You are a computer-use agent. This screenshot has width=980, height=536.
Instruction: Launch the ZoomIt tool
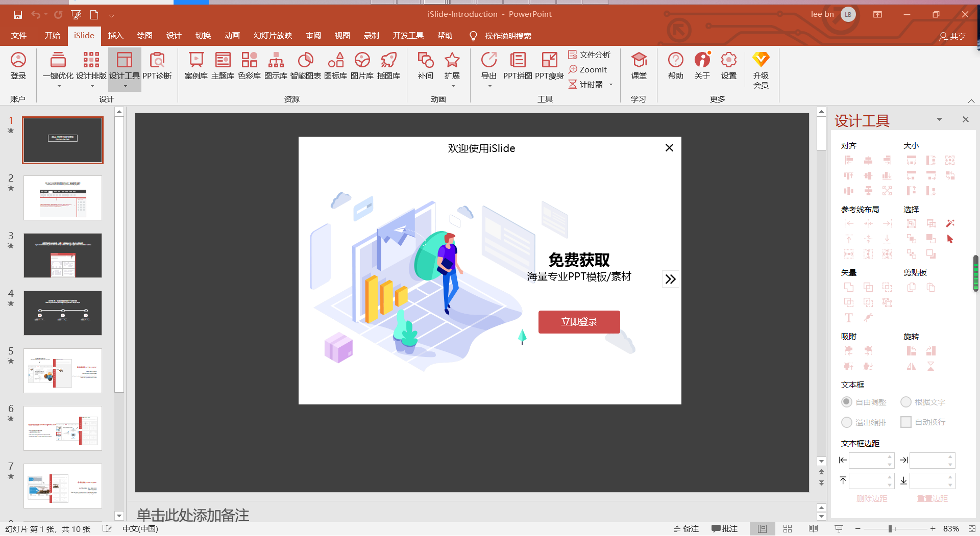(x=588, y=69)
